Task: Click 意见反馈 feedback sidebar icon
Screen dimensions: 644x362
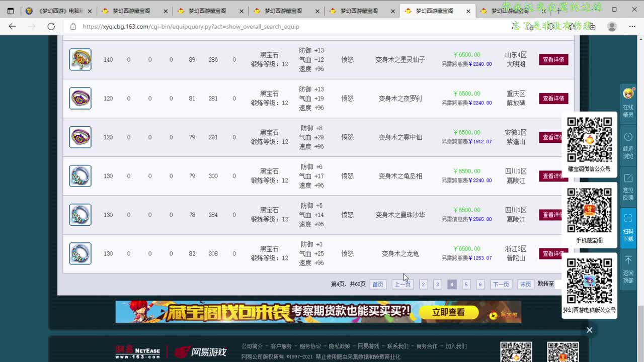Action: tap(628, 186)
